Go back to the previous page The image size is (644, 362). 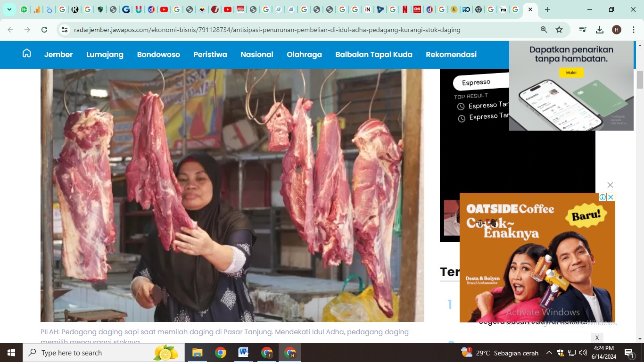pos(10,30)
